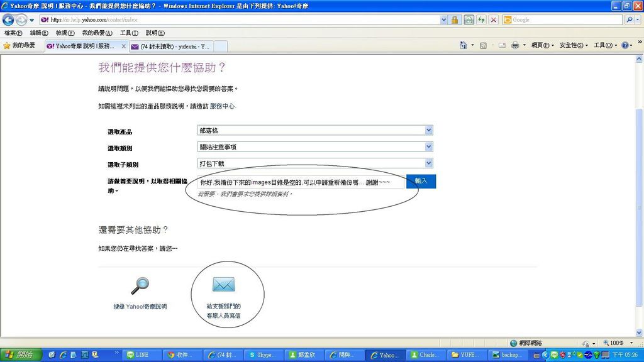Toggle the Compatibility View icon
The image size is (644, 362).
point(469,19)
